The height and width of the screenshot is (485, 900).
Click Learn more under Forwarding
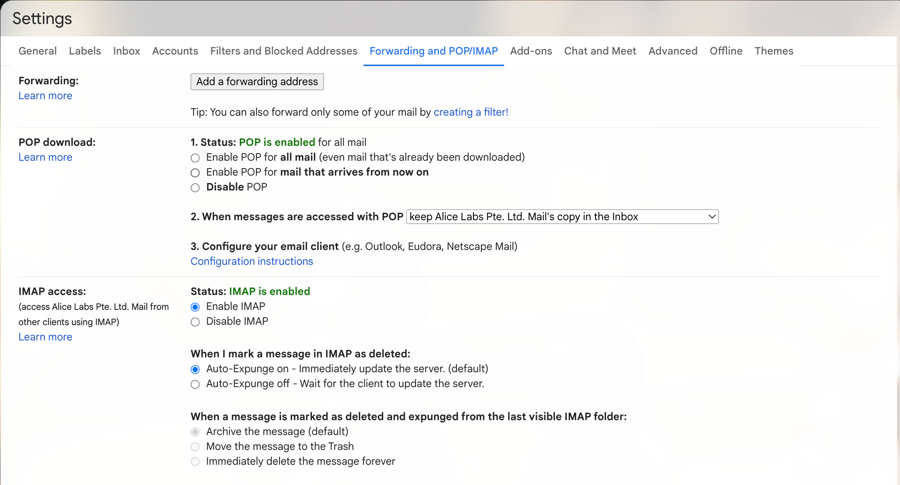coord(45,96)
